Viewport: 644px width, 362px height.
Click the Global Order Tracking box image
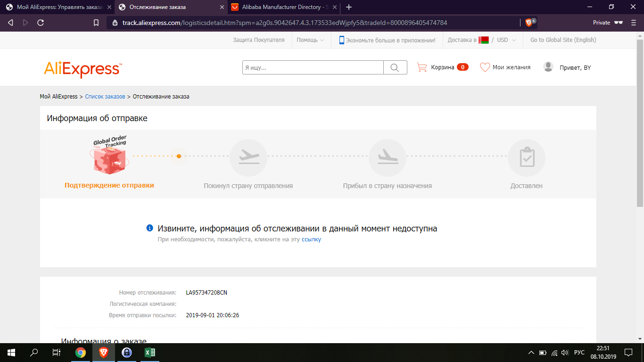click(109, 155)
